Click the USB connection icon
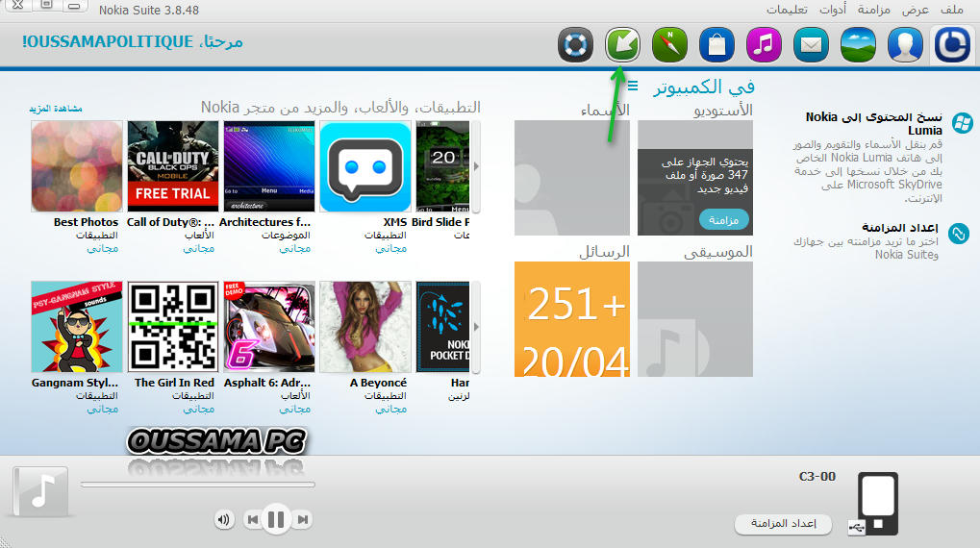The image size is (980, 548). click(857, 528)
